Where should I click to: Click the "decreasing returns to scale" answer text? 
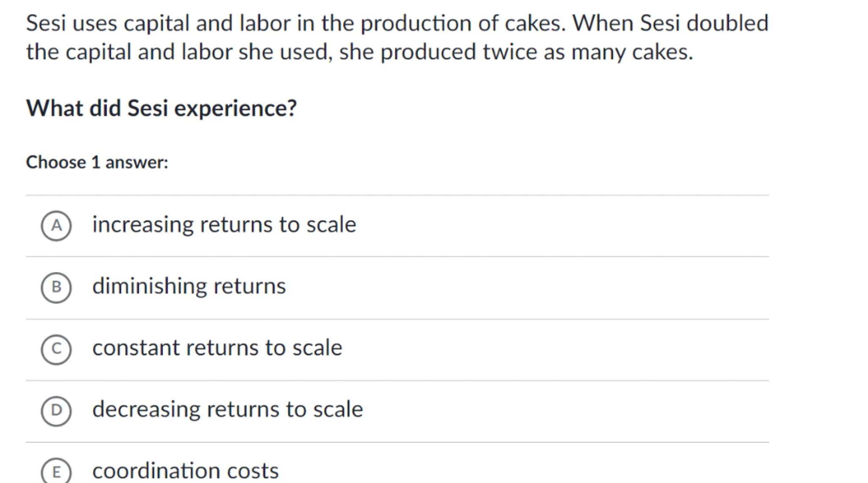click(x=228, y=410)
